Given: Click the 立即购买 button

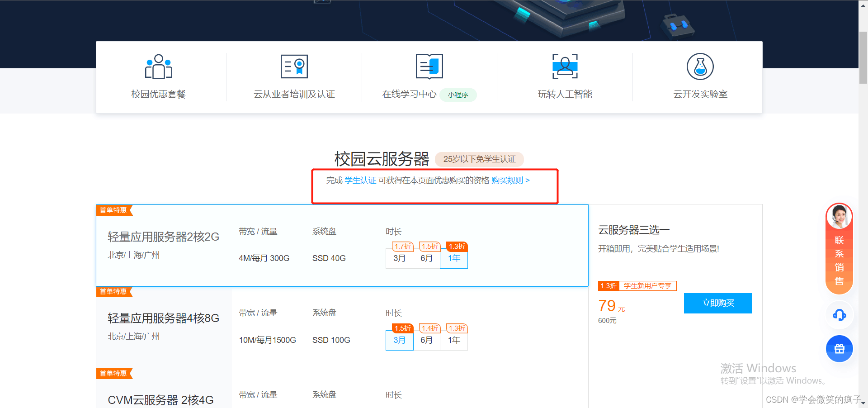Looking at the screenshot, I should [x=718, y=303].
